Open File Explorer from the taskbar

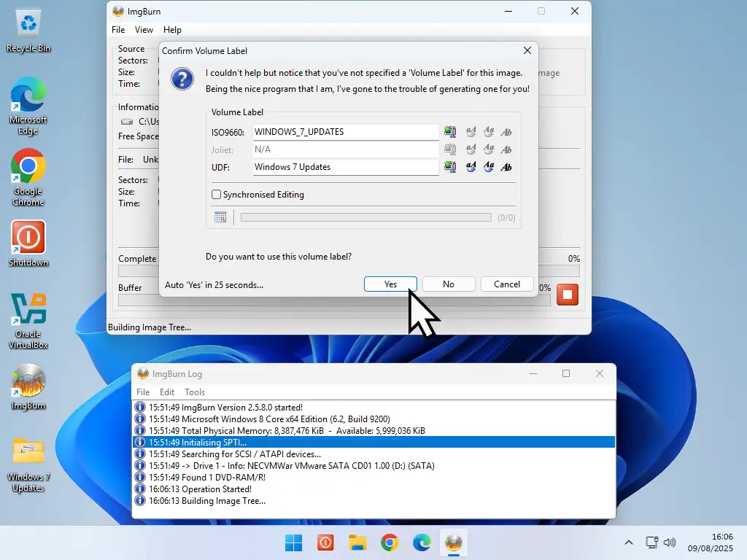(357, 542)
